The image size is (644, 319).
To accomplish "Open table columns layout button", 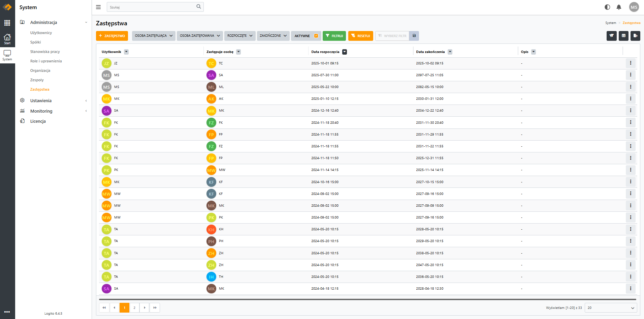I will pyautogui.click(x=623, y=36).
